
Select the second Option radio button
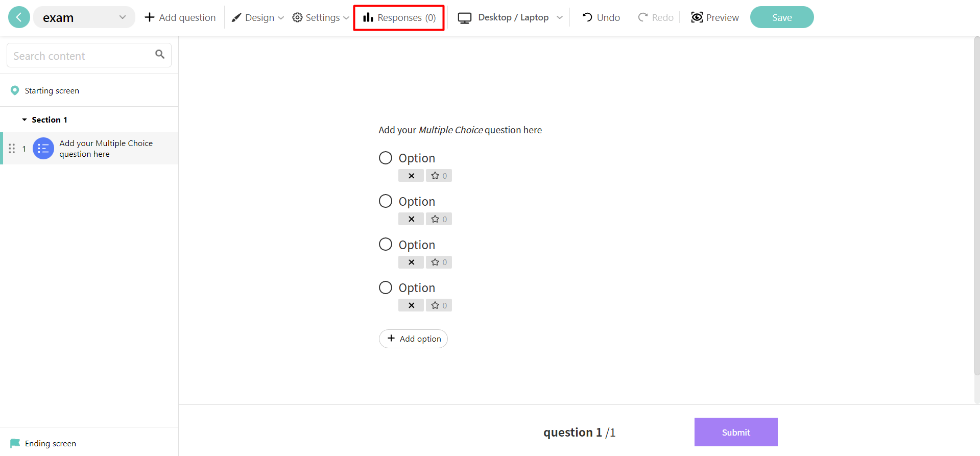point(386,201)
